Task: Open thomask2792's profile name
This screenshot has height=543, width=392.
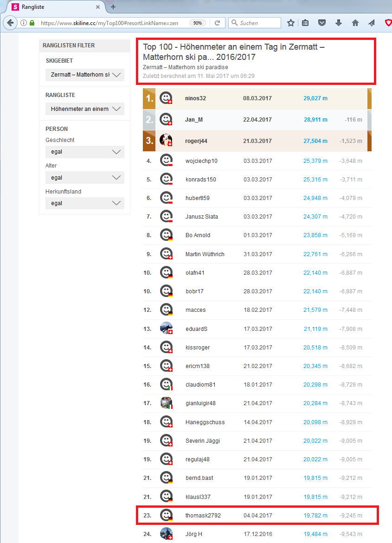Action: 203,516
